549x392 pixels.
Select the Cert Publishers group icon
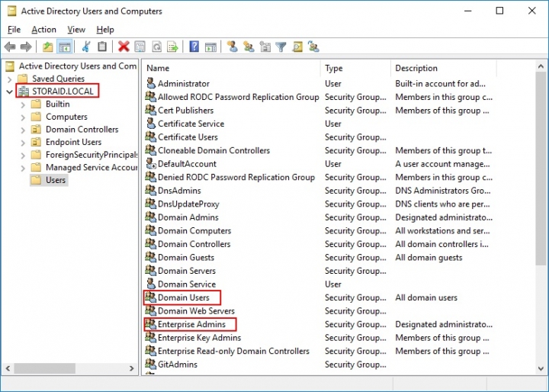151,110
